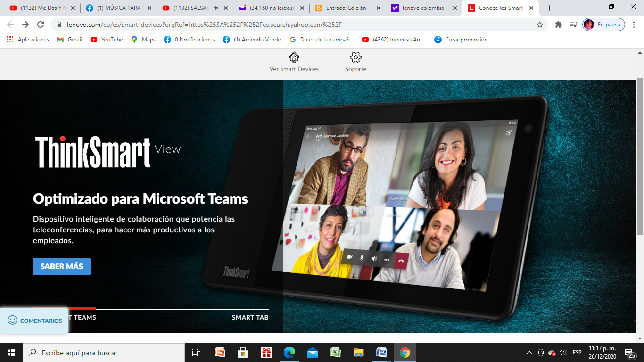Viewport: 644px width, 362px height.
Task: Open the Windows Start menu
Action: tap(11, 353)
